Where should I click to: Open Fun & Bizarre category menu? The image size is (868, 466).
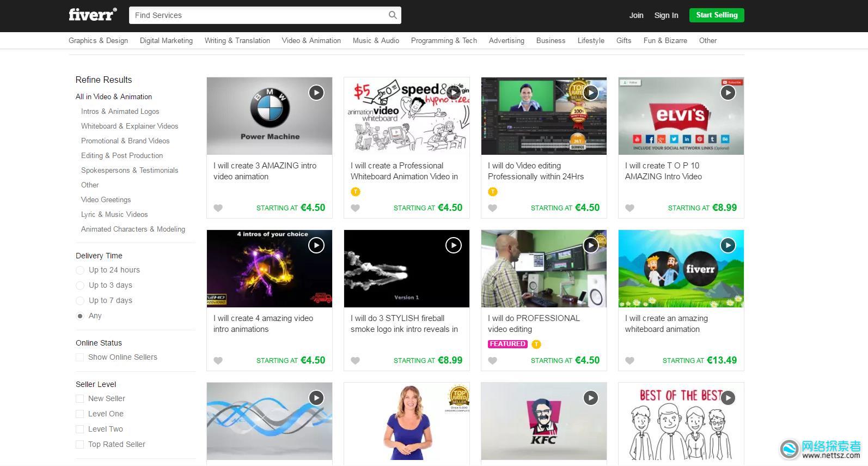[x=665, y=40]
